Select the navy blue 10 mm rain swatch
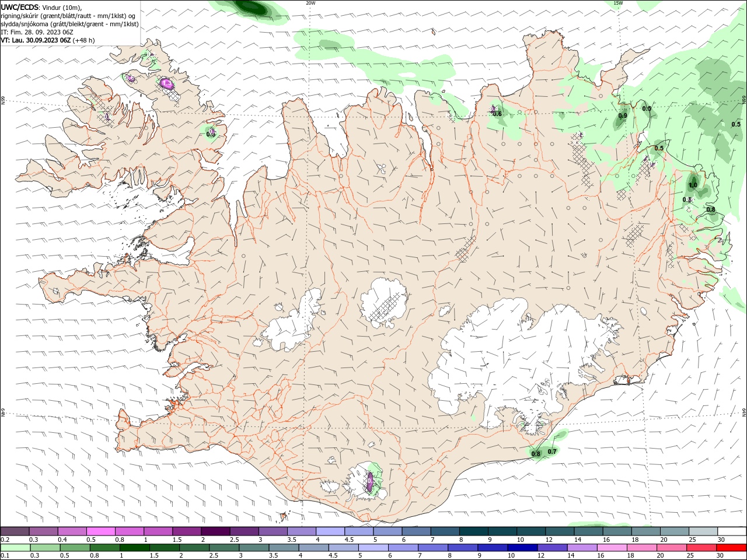The image size is (747, 560). point(522,548)
